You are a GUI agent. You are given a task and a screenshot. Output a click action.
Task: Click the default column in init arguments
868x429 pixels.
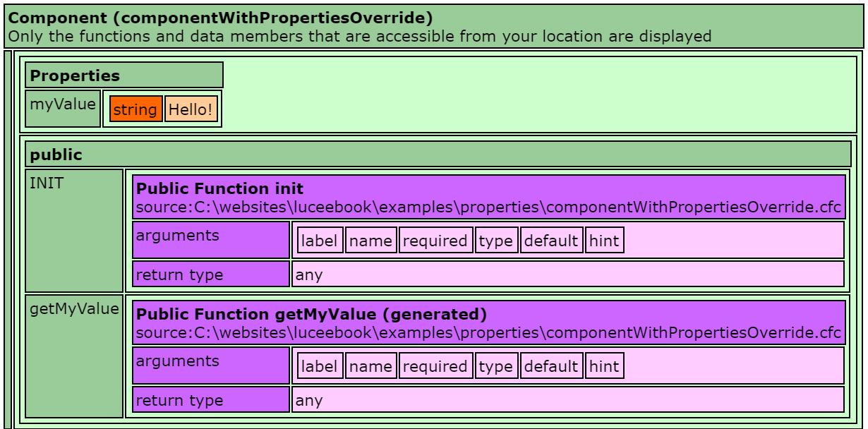(551, 241)
